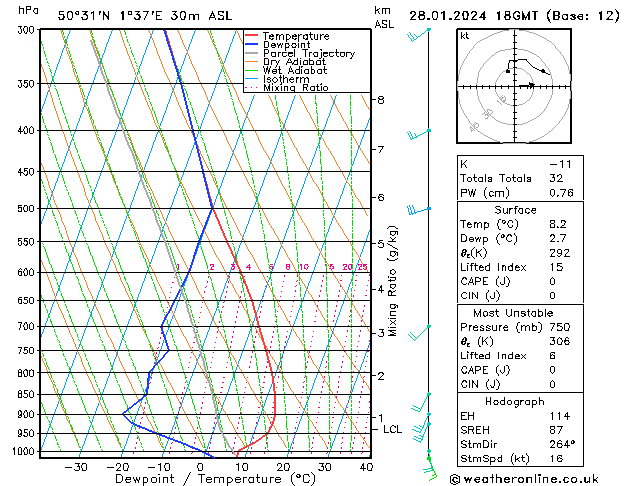Click the LCL label on the right axis
This screenshot has width=629, height=486.
tap(392, 429)
